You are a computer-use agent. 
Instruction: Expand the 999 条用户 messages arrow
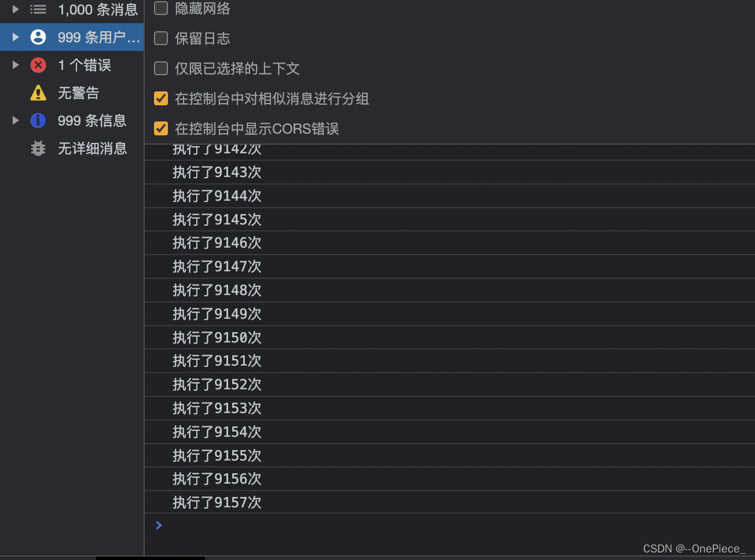(16, 37)
